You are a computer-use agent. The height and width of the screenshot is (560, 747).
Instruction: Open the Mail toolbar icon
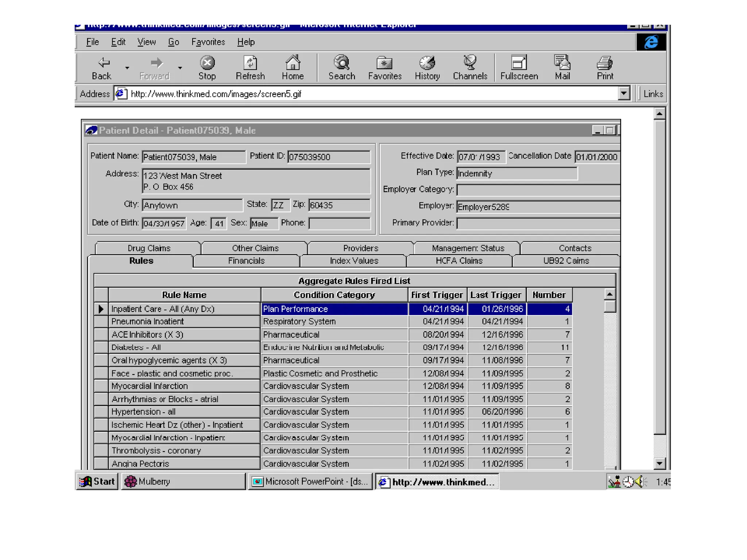click(562, 63)
